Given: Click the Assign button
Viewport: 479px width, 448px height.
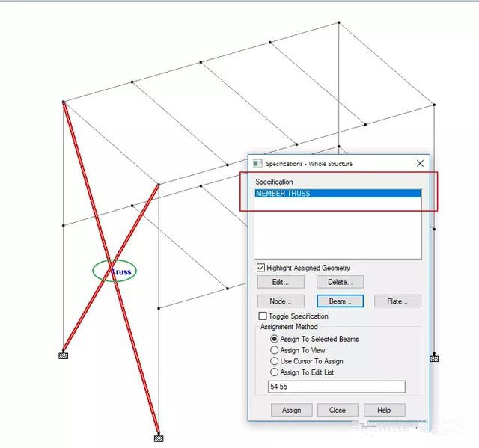Looking at the screenshot, I should (291, 410).
